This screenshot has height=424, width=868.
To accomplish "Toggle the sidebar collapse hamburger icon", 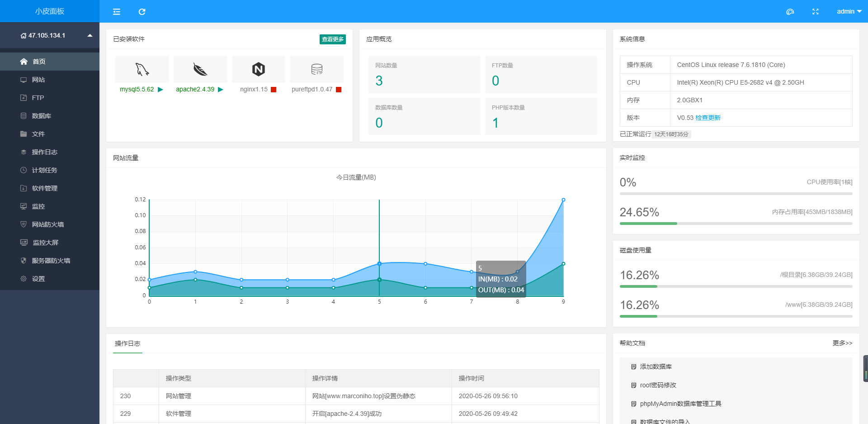I will tap(117, 12).
